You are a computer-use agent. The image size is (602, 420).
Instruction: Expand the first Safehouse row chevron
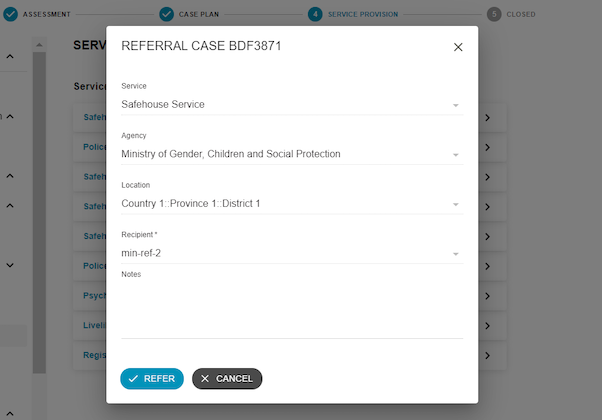point(487,117)
